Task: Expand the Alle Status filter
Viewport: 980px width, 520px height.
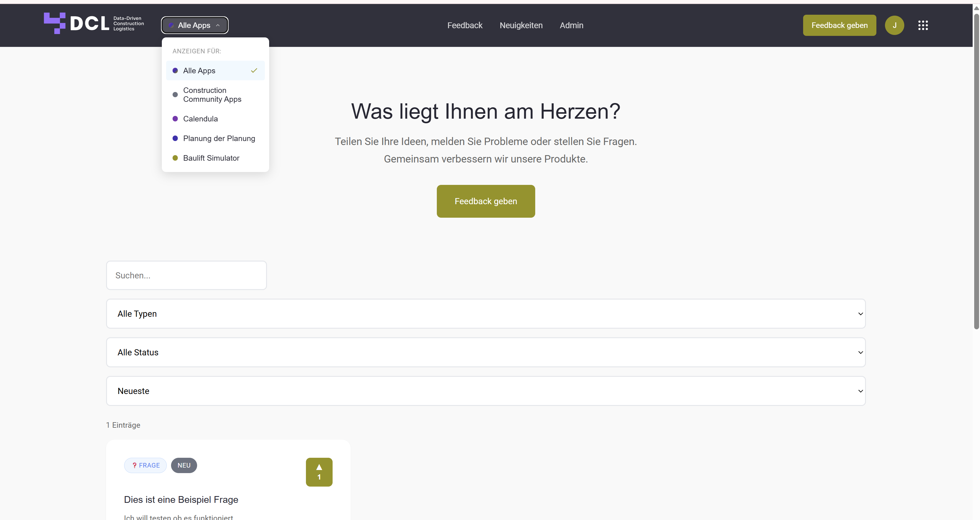Action: [486, 352]
